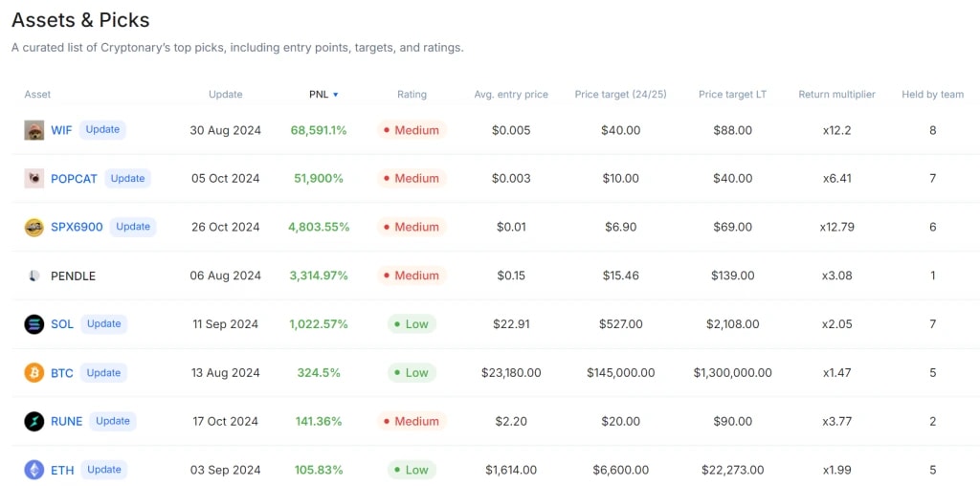Sort by Asset column header

point(37,95)
